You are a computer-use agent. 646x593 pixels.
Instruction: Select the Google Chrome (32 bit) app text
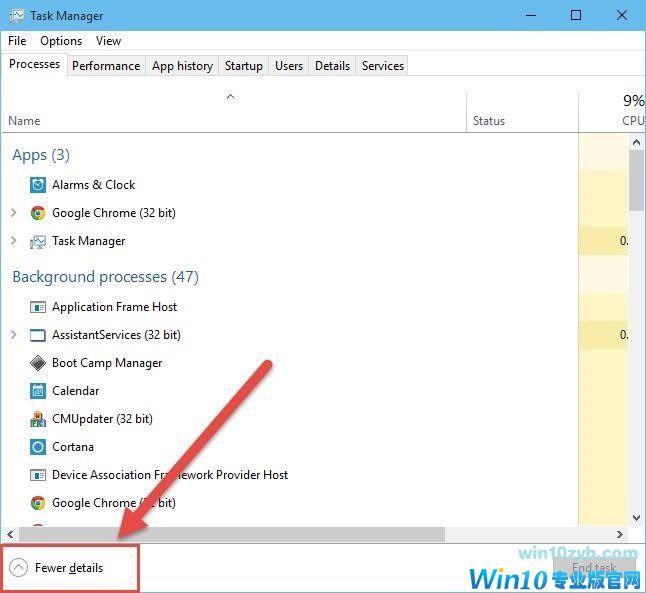[114, 213]
